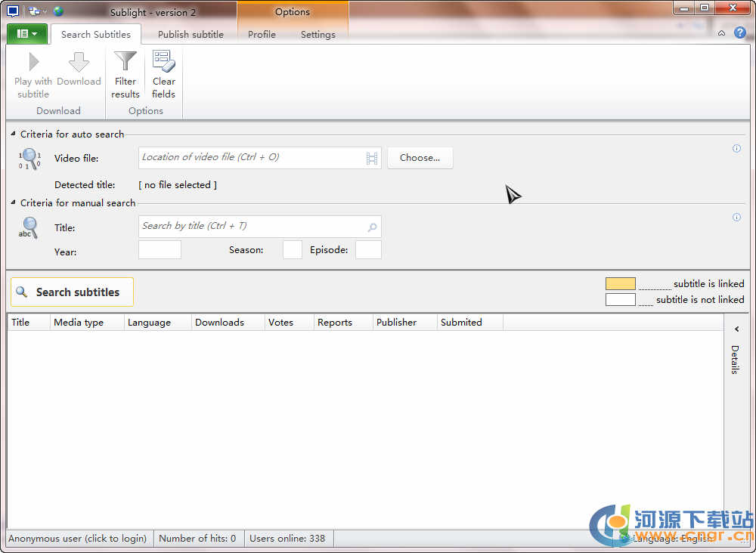Open the Settings tab

tap(318, 34)
